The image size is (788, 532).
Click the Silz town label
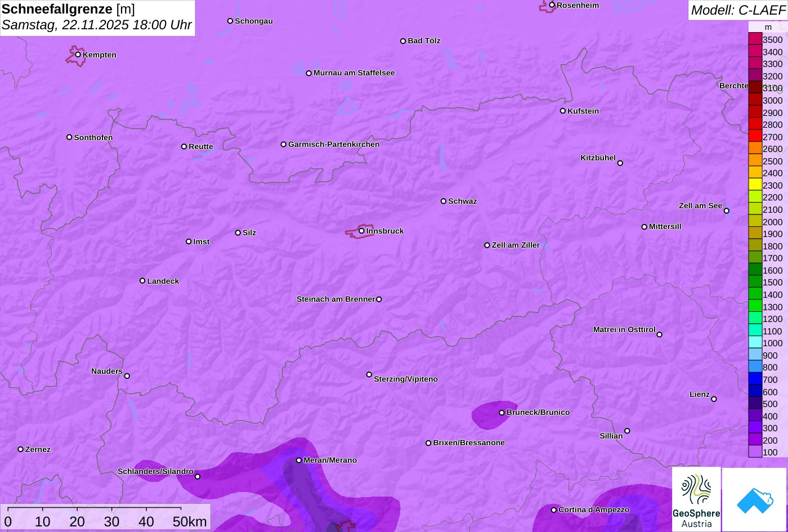[249, 233]
